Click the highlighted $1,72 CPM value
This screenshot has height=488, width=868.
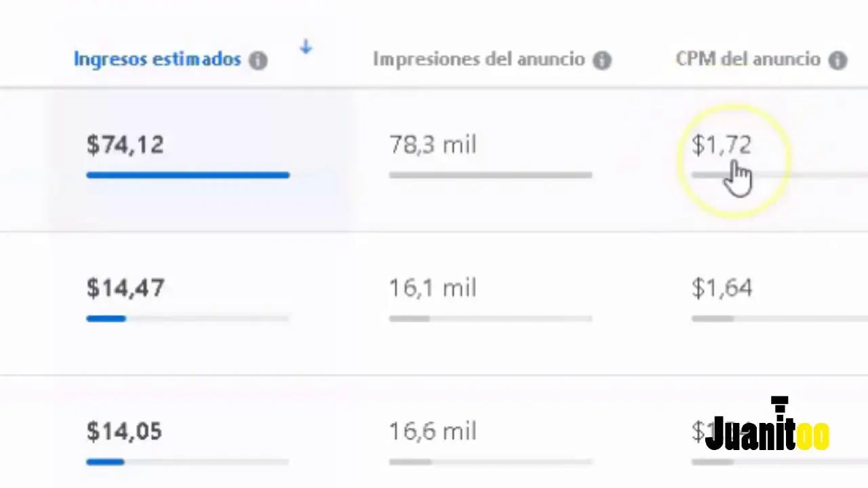[x=722, y=145]
